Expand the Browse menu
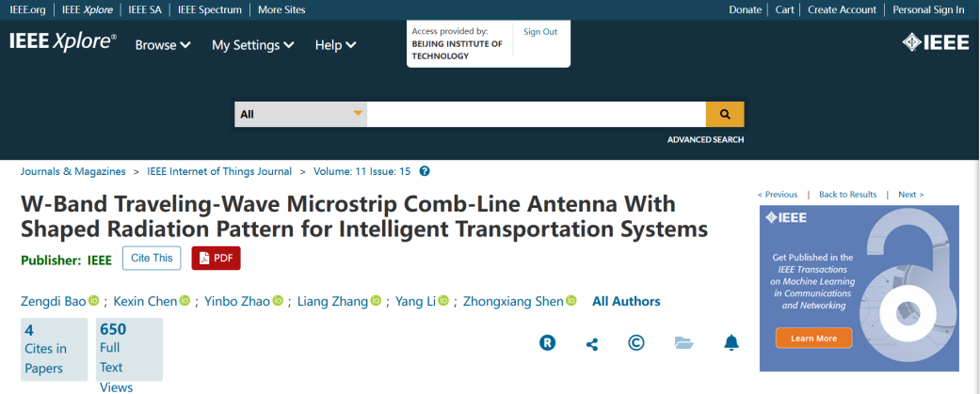Image resolution: width=980 pixels, height=394 pixels. [x=163, y=45]
